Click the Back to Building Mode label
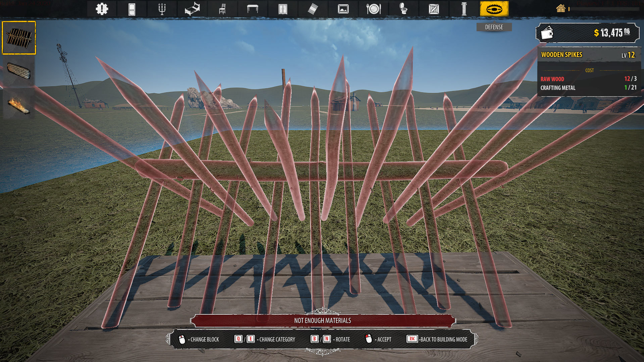644x362 pixels. (444, 340)
